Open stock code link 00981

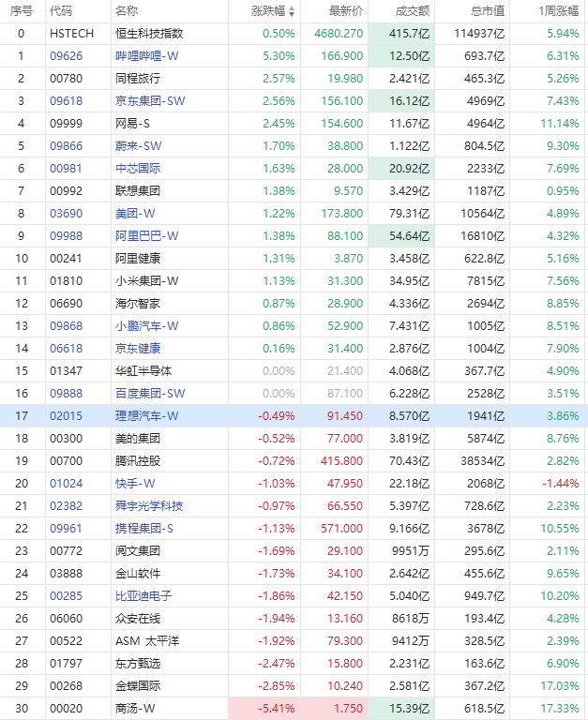click(67, 169)
